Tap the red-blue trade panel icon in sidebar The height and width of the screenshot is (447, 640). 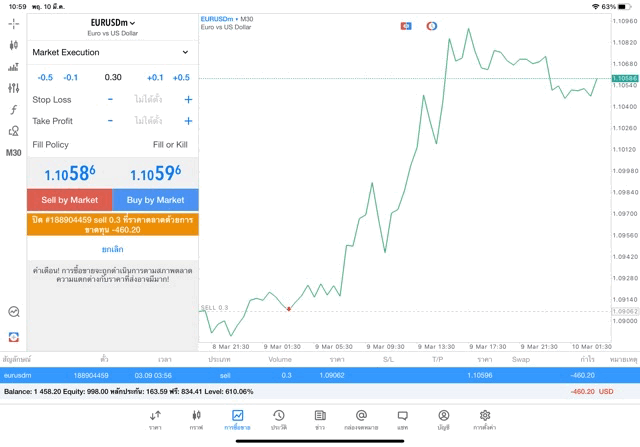point(13,337)
